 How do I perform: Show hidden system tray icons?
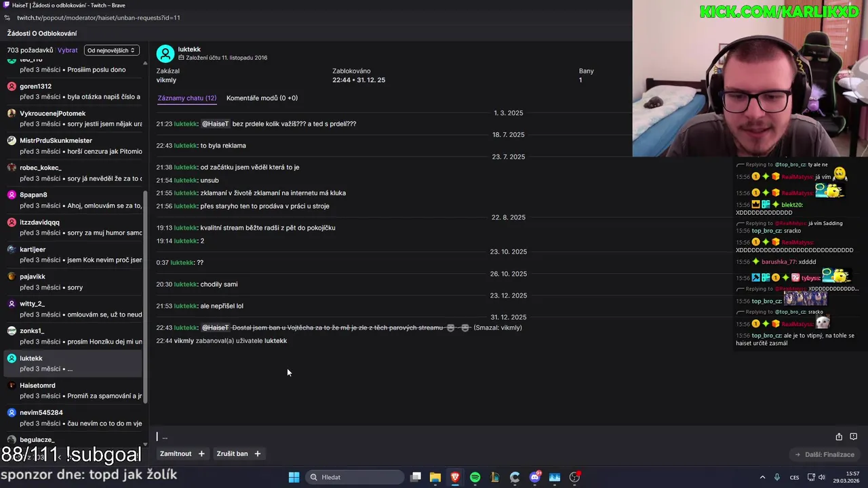coord(762,477)
